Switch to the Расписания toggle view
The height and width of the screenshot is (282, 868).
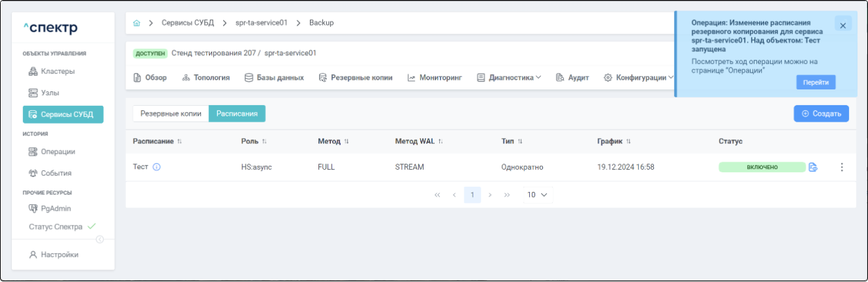click(237, 114)
